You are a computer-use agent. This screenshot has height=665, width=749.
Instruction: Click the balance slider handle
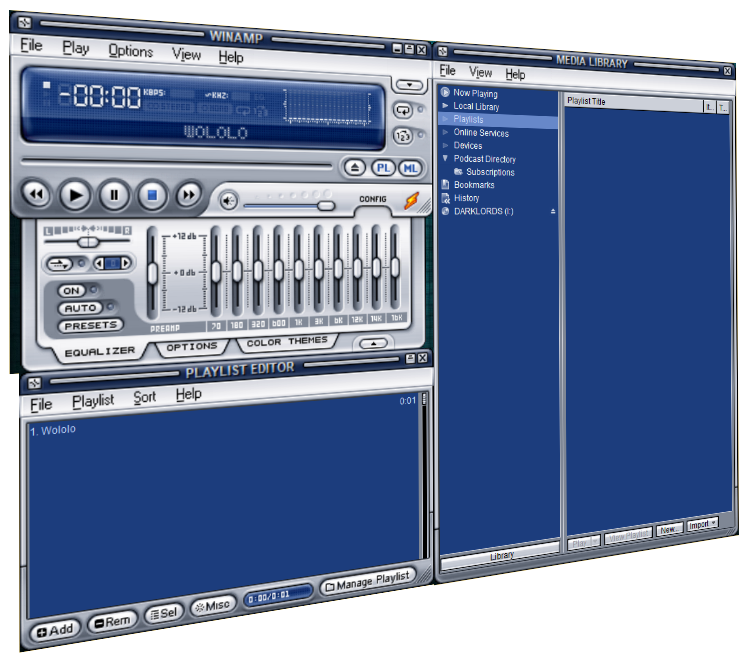tap(88, 242)
